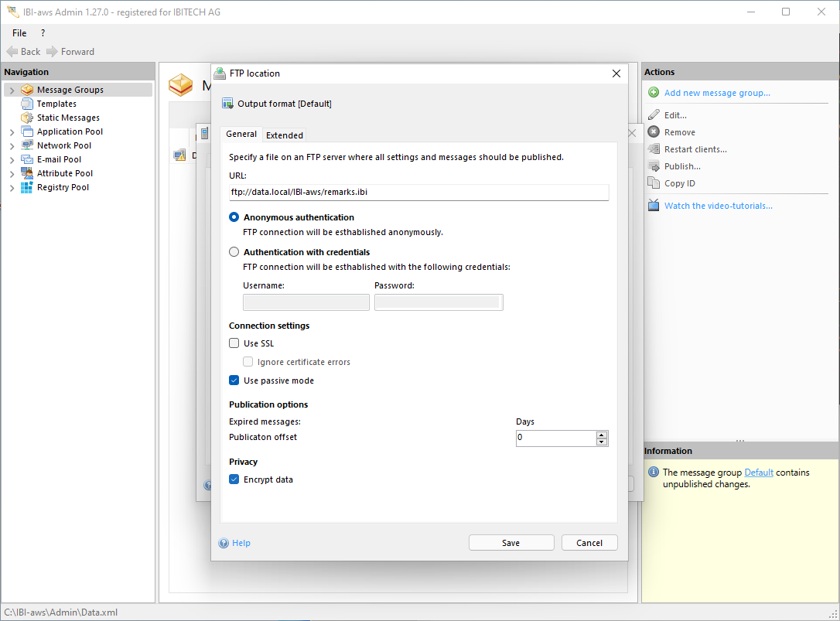Image resolution: width=840 pixels, height=621 pixels.
Task: Click the Templates icon in navigation
Action: point(27,104)
